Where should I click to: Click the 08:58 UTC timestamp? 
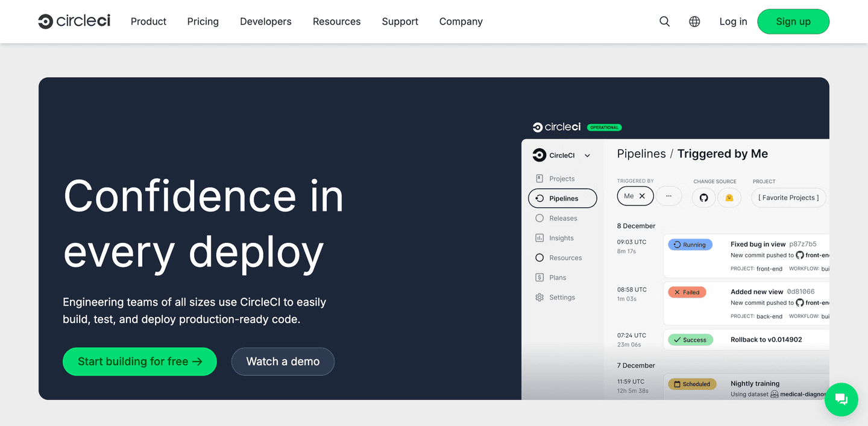632,290
